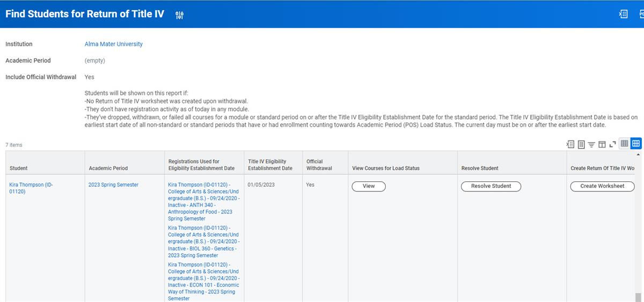644x302 pixels.
Task: Click the 7 items count label
Action: (x=14, y=145)
